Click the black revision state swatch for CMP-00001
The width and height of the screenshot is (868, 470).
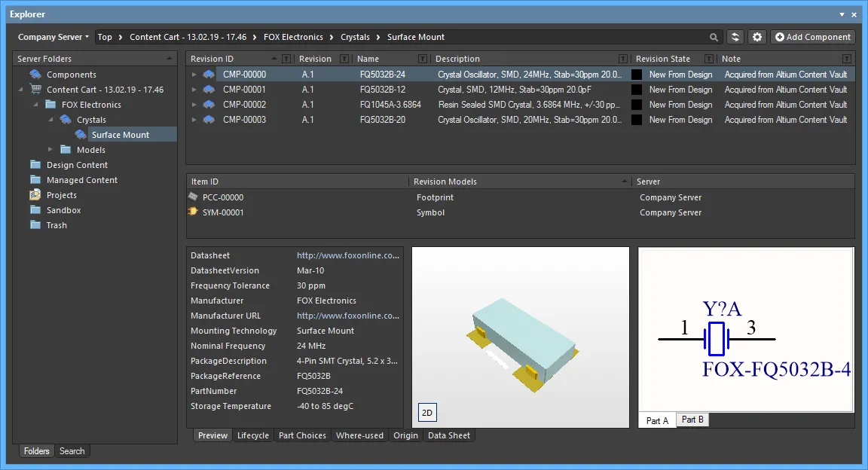[637, 90]
